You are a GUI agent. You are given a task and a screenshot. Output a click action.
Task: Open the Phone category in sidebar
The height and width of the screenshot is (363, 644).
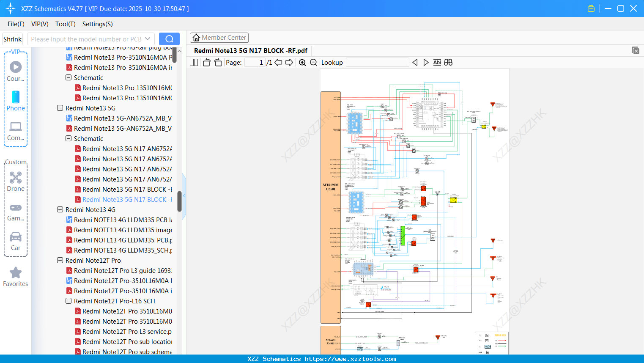(x=16, y=101)
